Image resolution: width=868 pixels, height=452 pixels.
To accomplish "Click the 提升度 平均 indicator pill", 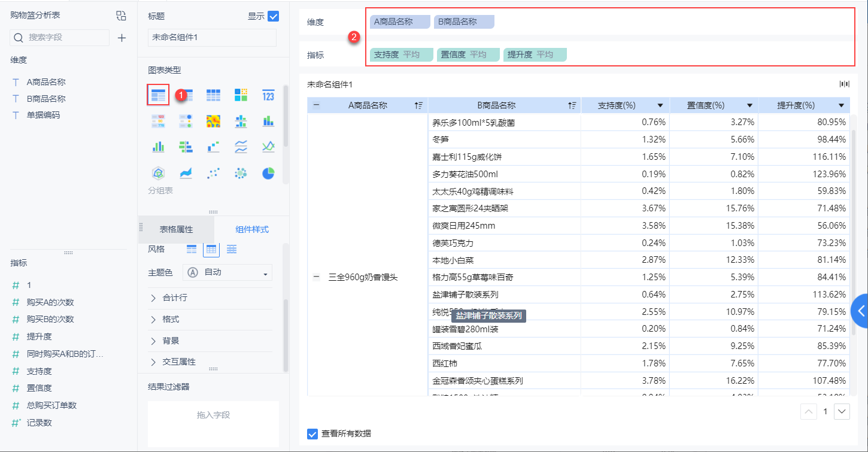I will click(x=535, y=54).
